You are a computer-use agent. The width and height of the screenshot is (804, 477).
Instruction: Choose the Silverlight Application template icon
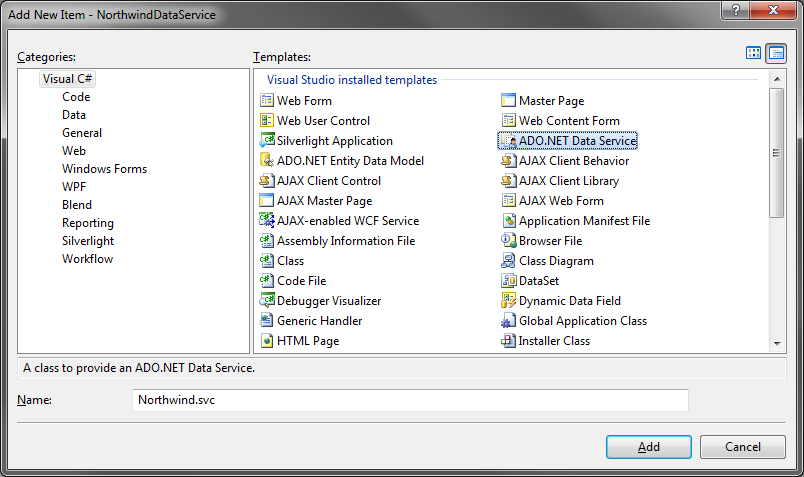coord(267,141)
